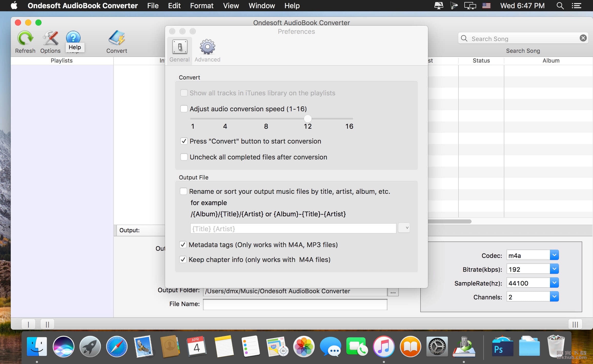Click the conversion speed slider knob at 12
The image size is (593, 364).
[308, 118]
